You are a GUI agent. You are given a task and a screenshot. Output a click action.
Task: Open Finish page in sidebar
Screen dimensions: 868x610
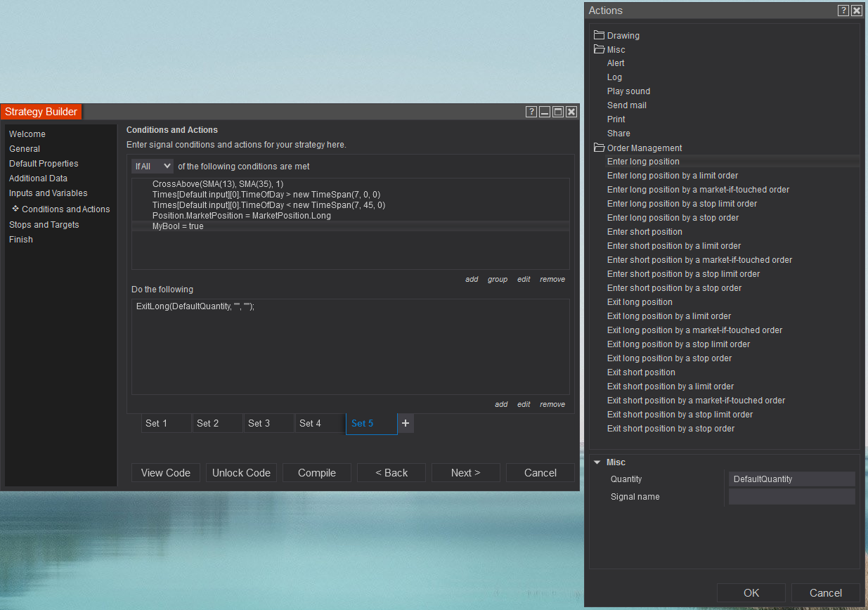coord(21,240)
